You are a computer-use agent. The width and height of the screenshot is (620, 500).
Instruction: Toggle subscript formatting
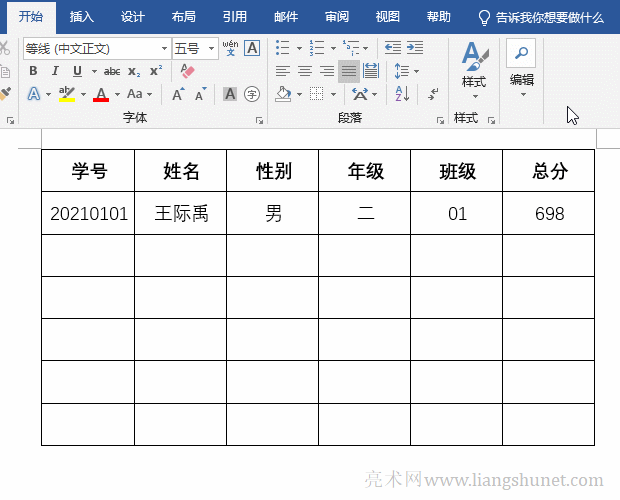click(x=134, y=72)
